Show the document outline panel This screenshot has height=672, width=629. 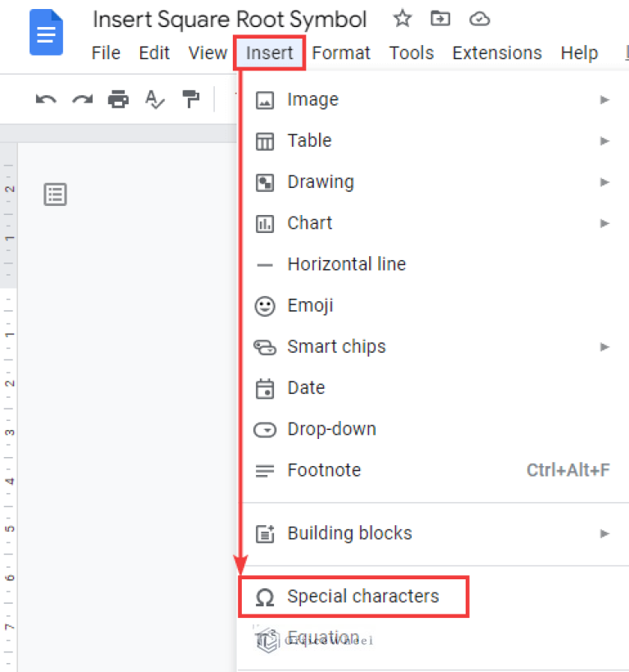[55, 194]
